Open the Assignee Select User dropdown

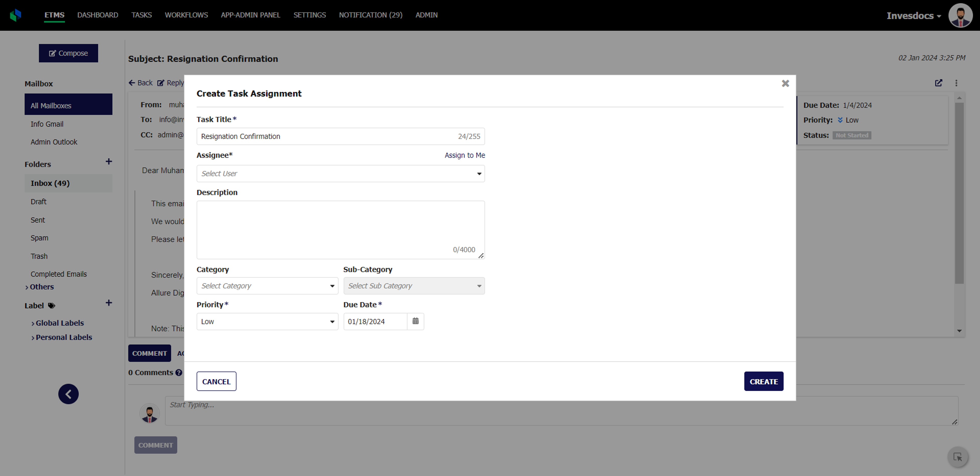point(340,174)
